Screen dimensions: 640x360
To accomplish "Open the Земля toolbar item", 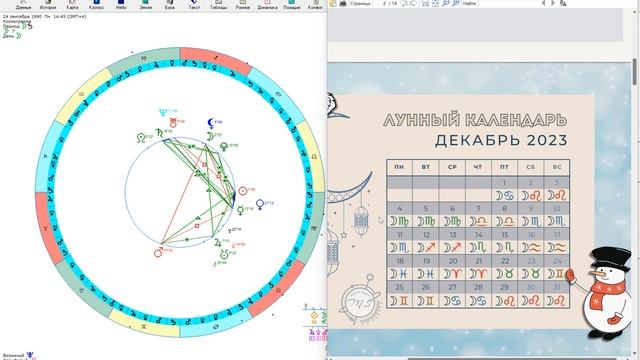I will [145, 5].
